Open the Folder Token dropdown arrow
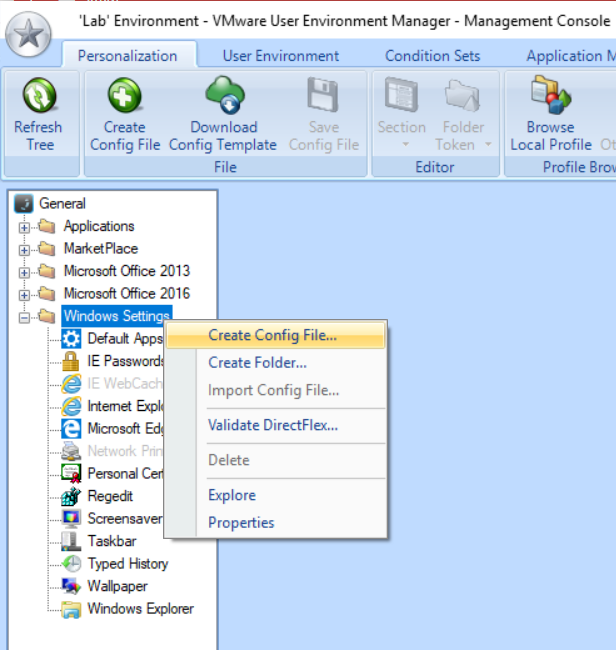Image resolution: width=616 pixels, height=650 pixels. coord(488,144)
